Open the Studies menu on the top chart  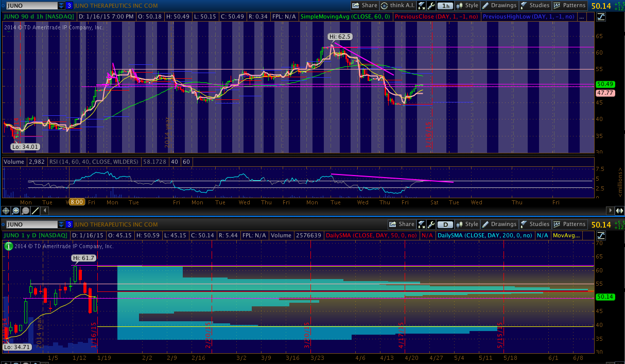pyautogui.click(x=535, y=6)
